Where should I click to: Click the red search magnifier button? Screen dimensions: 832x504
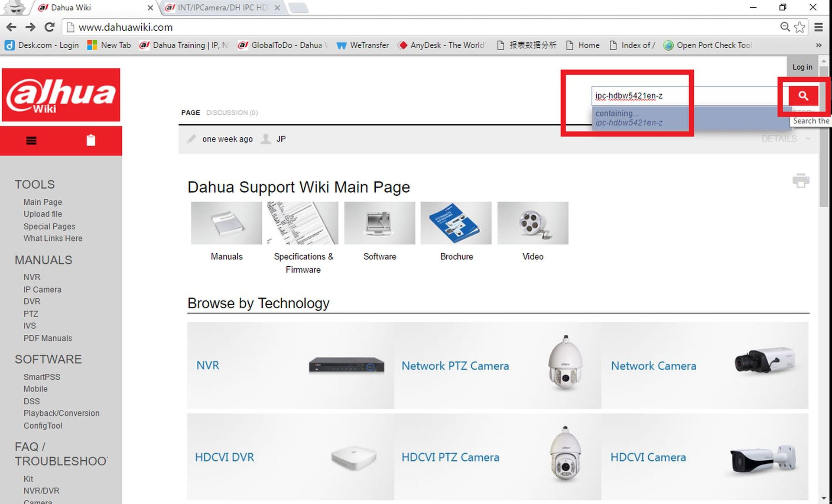click(x=803, y=96)
